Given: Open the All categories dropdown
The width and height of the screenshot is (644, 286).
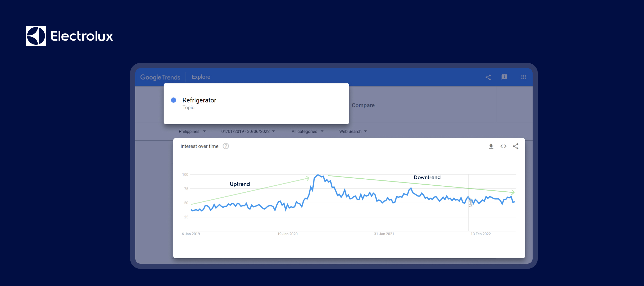Looking at the screenshot, I should click(x=307, y=131).
